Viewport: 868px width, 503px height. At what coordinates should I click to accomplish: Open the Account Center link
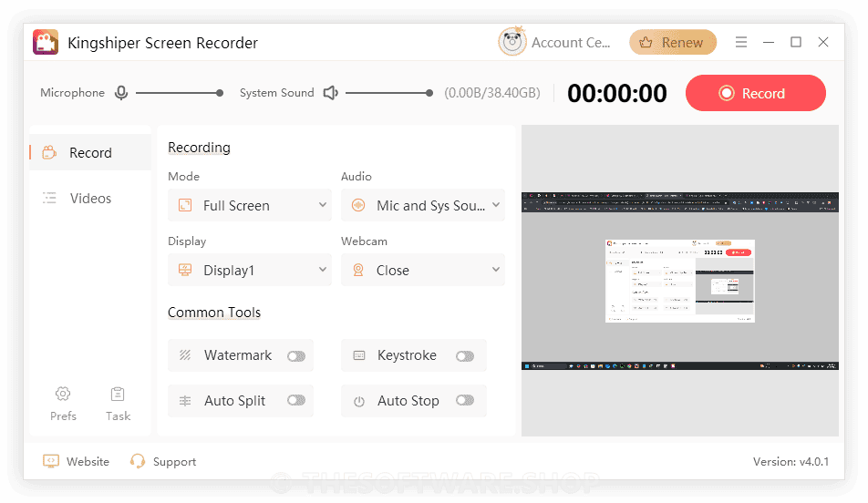coord(571,43)
